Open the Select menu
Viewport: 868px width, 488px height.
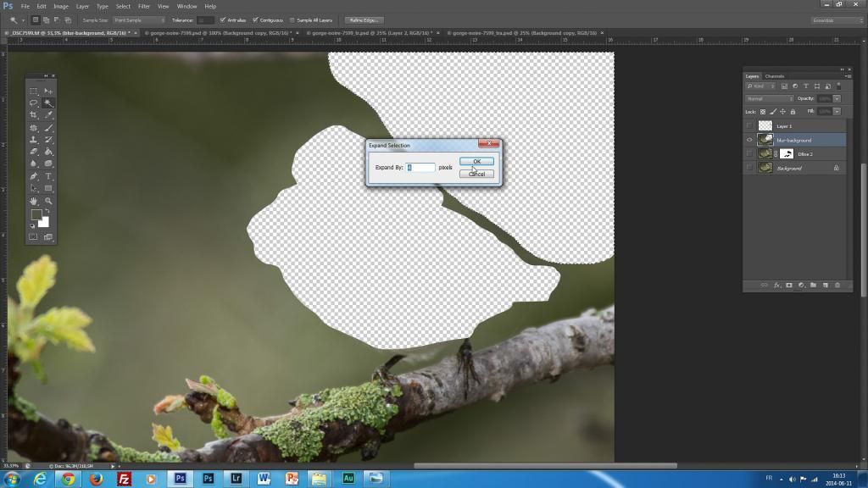click(x=123, y=5)
